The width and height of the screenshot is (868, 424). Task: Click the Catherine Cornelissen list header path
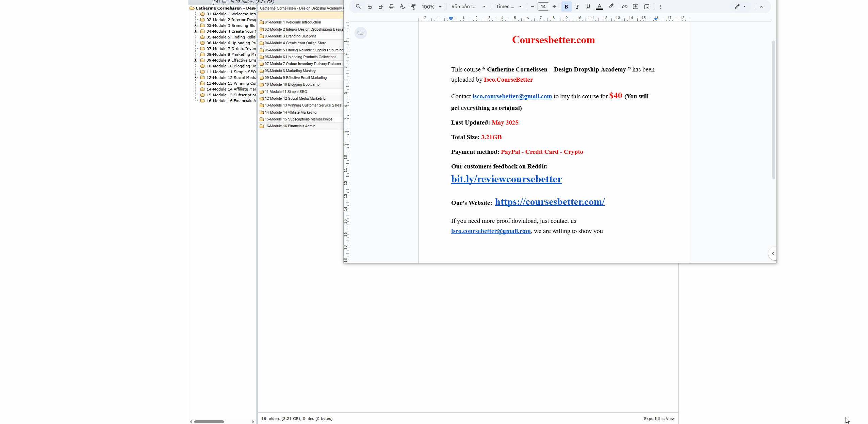pos(301,8)
